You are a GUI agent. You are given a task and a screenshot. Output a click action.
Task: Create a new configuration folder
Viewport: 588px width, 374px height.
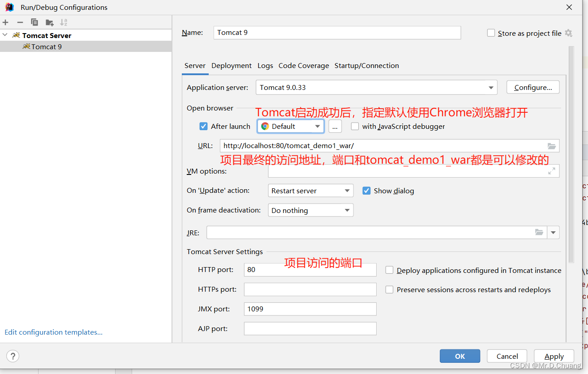[49, 22]
